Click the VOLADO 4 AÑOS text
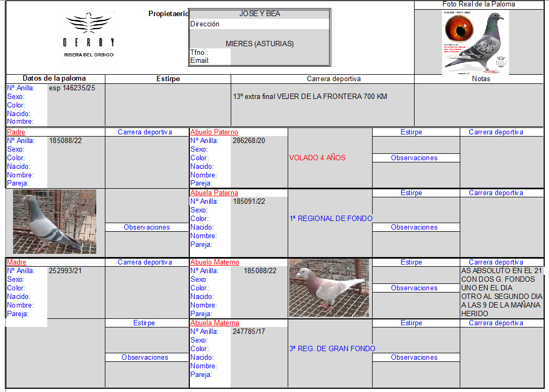 [317, 158]
